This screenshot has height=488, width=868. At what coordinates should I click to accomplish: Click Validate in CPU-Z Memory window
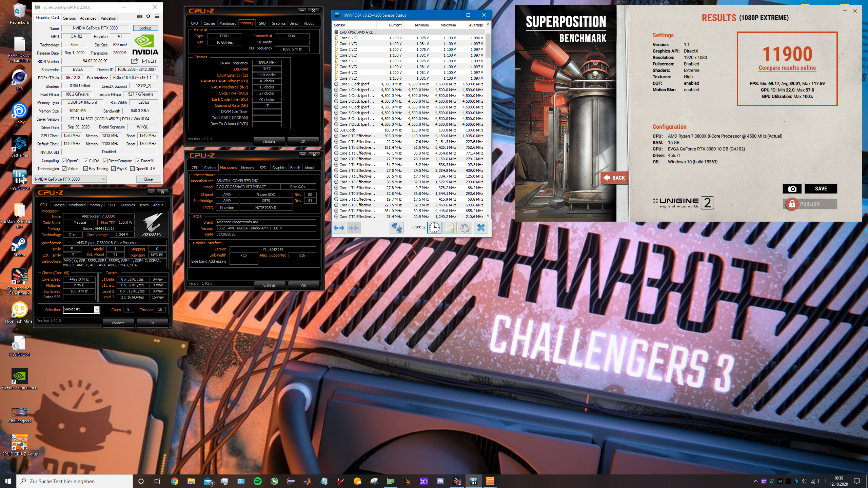[269, 141]
